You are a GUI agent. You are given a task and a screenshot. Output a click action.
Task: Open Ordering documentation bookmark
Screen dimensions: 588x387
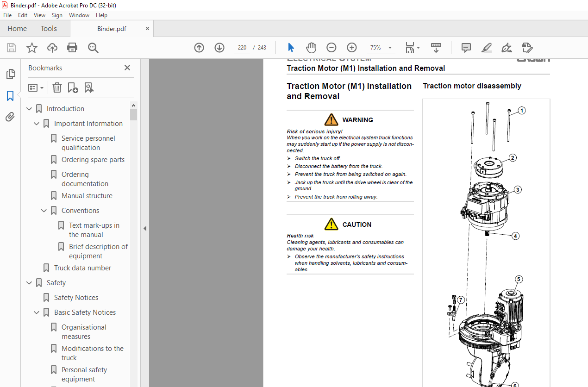click(85, 179)
